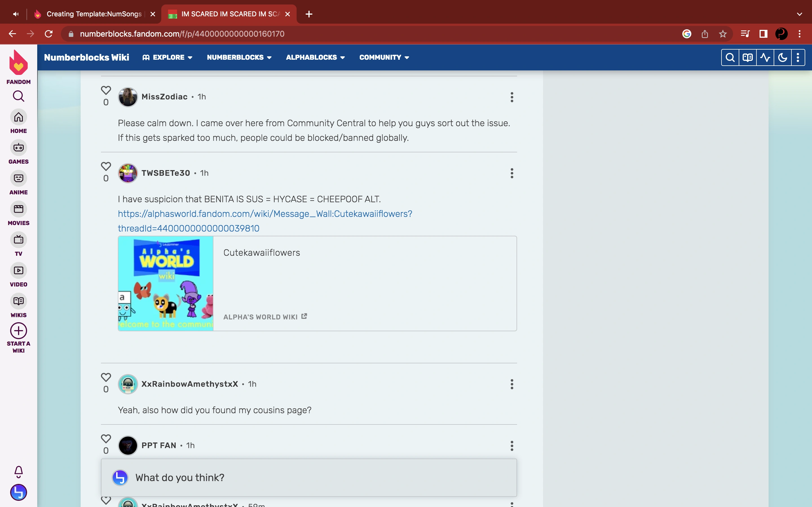The width and height of the screenshot is (812, 507).
Task: Switch to Creating Template:NumSongs tab
Action: 94,14
